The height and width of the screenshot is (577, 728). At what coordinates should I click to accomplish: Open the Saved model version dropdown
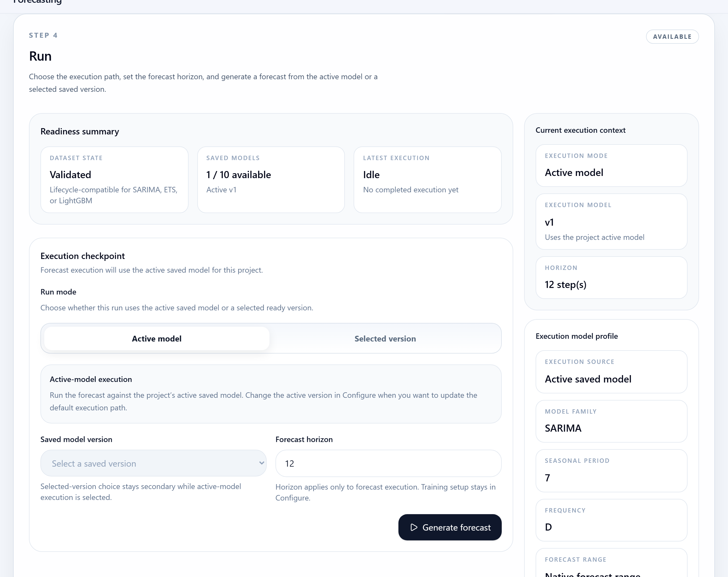pos(153,463)
